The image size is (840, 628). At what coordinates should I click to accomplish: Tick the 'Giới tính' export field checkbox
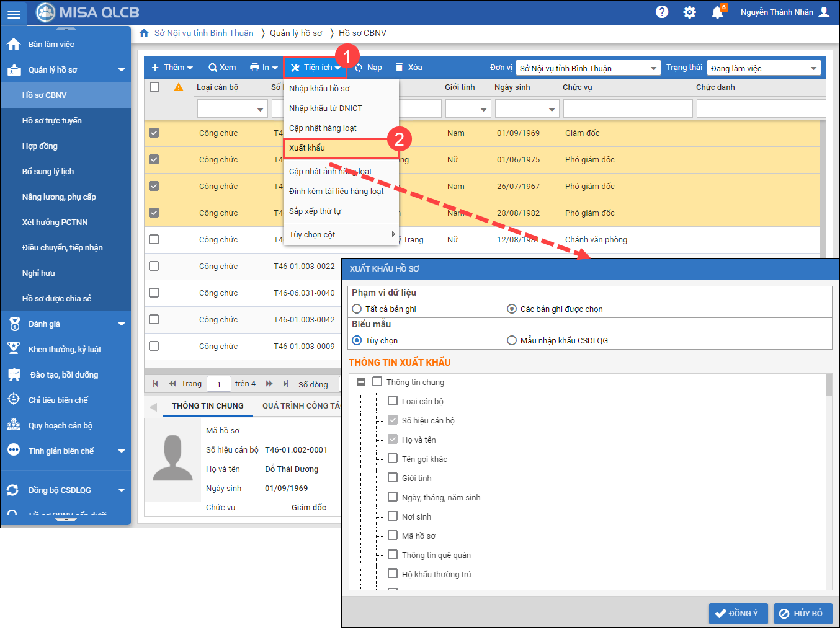(x=393, y=477)
